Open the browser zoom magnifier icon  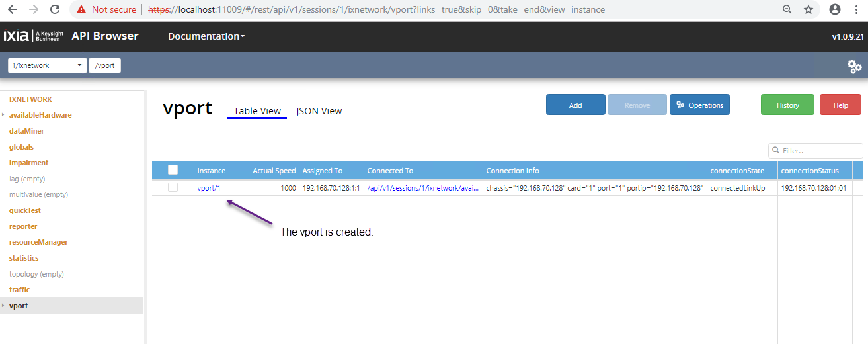[x=787, y=10]
